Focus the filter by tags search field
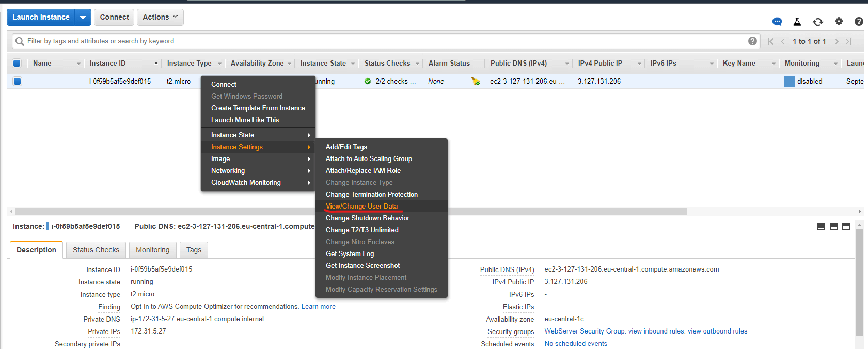Image resolution: width=868 pixels, height=349 pixels. (385, 41)
